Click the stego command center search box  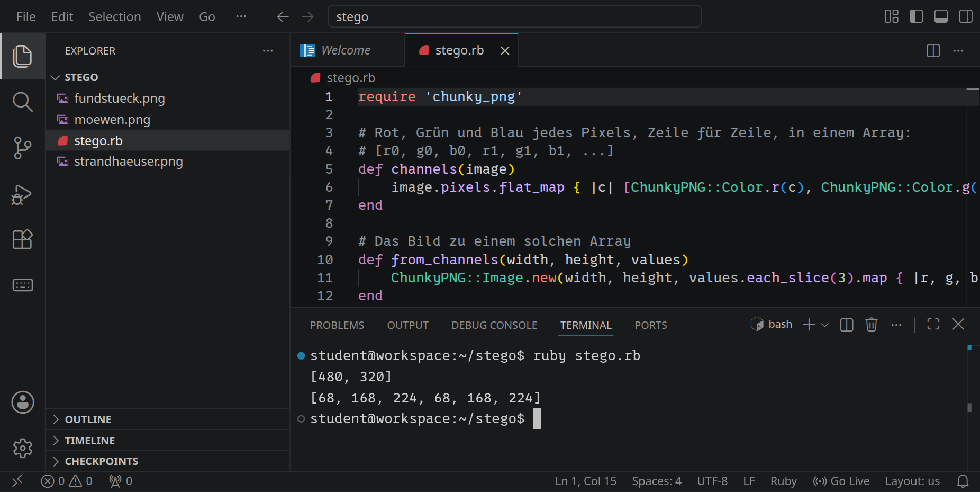coord(515,16)
